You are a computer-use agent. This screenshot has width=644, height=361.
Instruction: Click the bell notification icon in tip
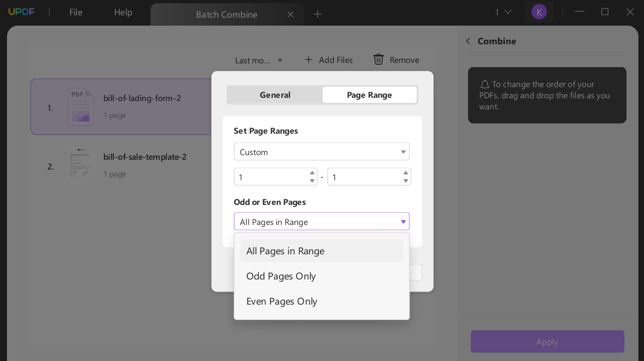485,84
